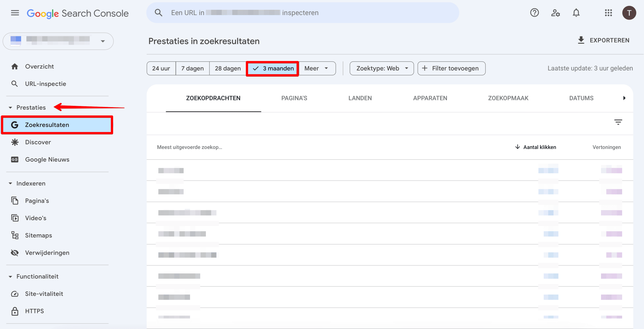The width and height of the screenshot is (644, 329).
Task: Open the Help question mark icon
Action: 534,13
